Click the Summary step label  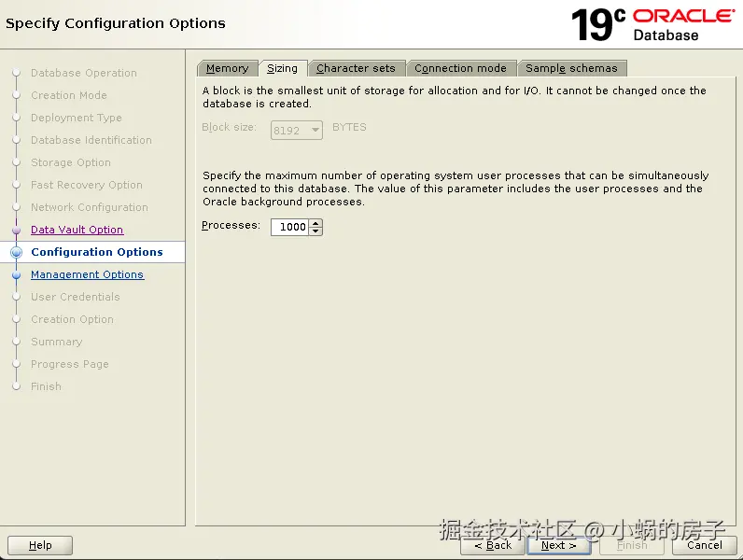click(56, 342)
